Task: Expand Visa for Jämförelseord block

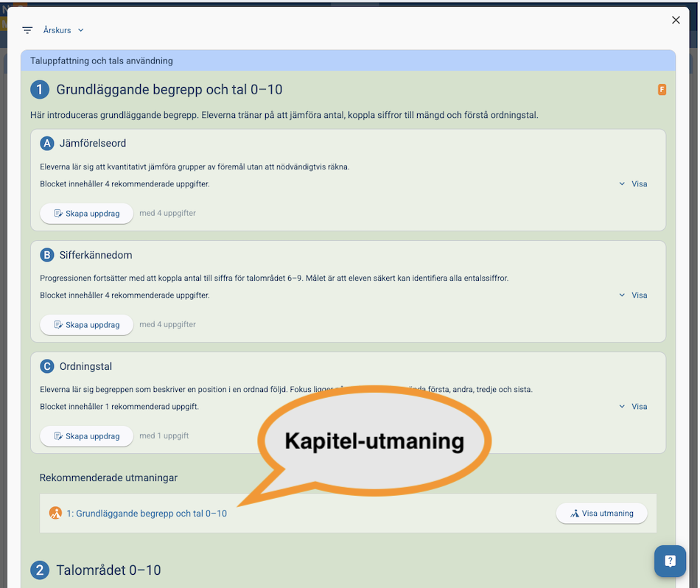Action: point(633,183)
